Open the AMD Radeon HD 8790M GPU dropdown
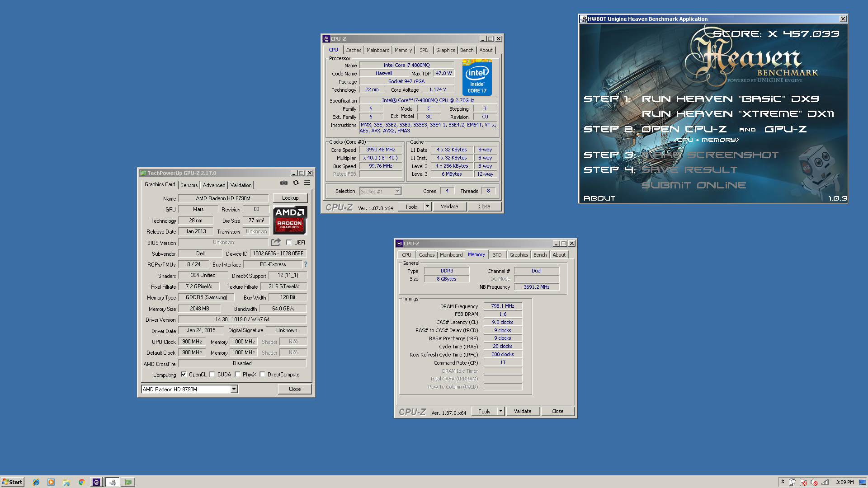This screenshot has width=868, height=488. [234, 389]
